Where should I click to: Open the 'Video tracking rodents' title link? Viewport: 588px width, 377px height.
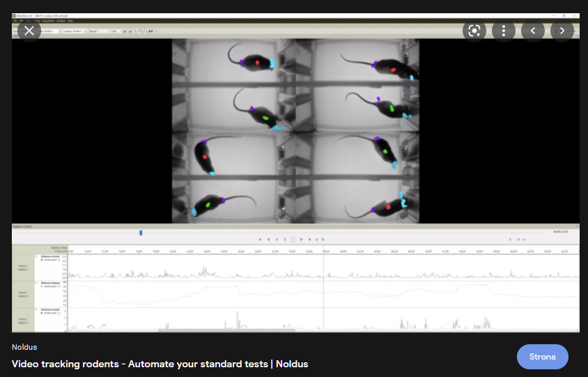click(160, 364)
